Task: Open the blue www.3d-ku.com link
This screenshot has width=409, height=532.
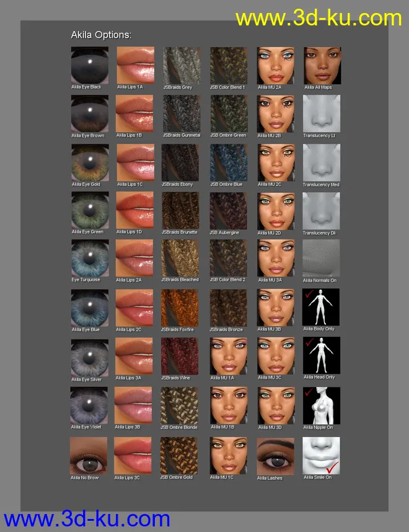Action: [x=87, y=518]
